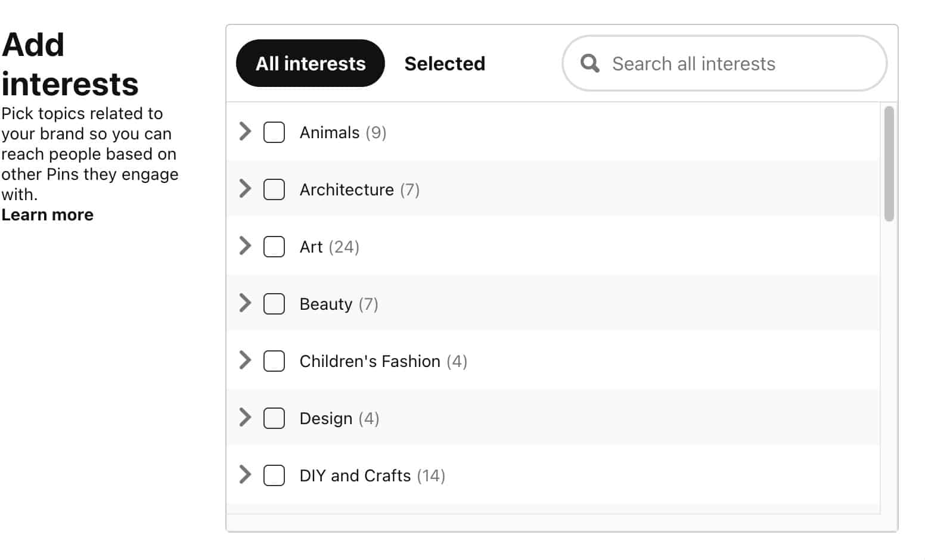Check the Animals checkbox

pos(274,132)
